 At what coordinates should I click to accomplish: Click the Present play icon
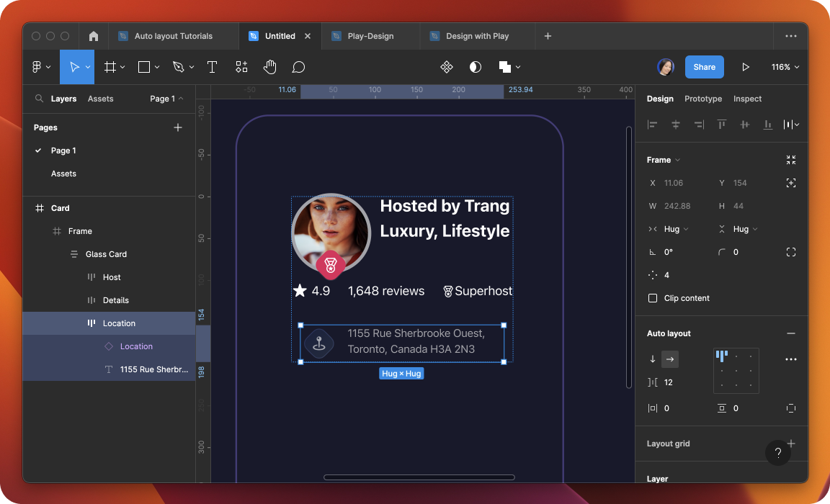(746, 67)
